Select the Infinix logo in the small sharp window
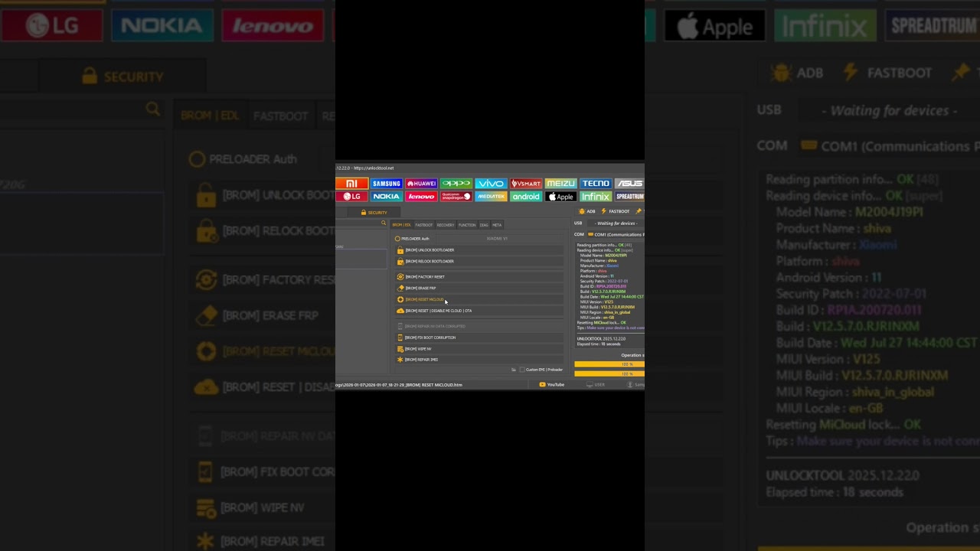Screen dimensions: 980x551 (596, 197)
